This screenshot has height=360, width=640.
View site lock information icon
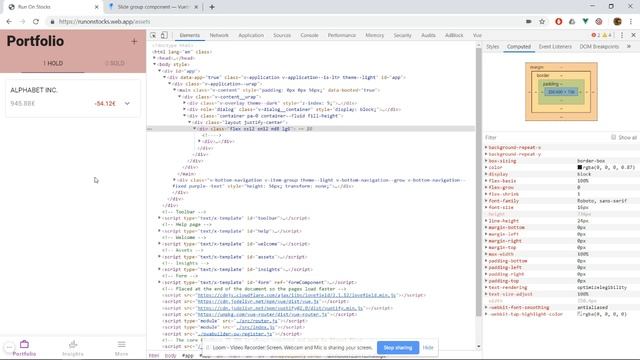(x=52, y=22)
